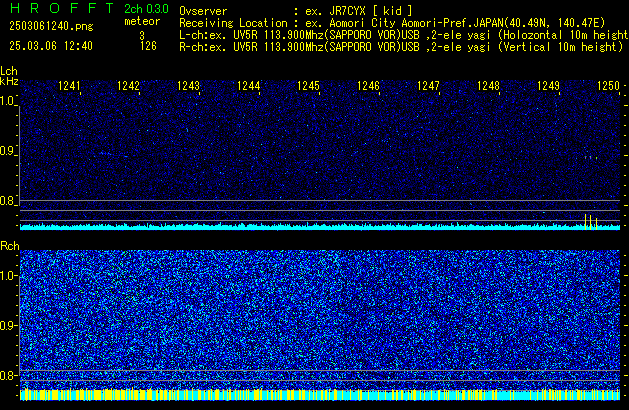Click the 'Lch' channel label
This screenshot has height=410, width=629.
tap(9, 71)
